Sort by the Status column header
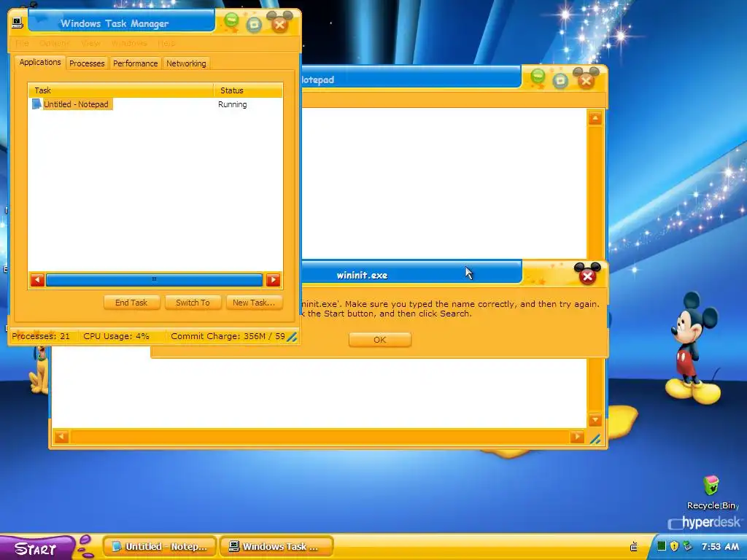This screenshot has width=747, height=560. point(248,90)
